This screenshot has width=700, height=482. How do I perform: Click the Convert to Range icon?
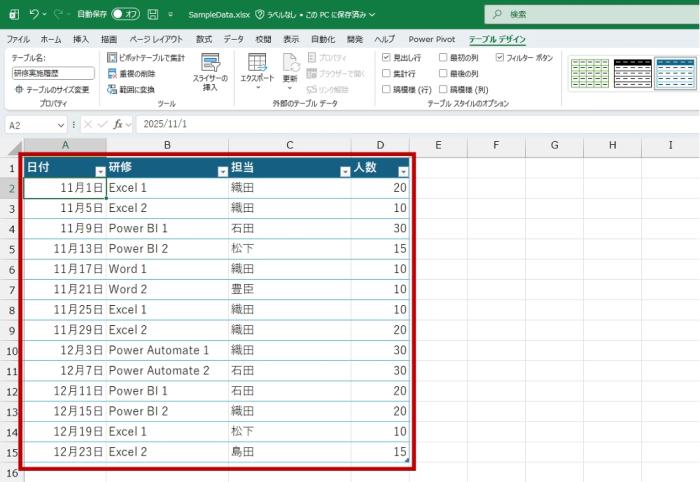click(x=112, y=88)
